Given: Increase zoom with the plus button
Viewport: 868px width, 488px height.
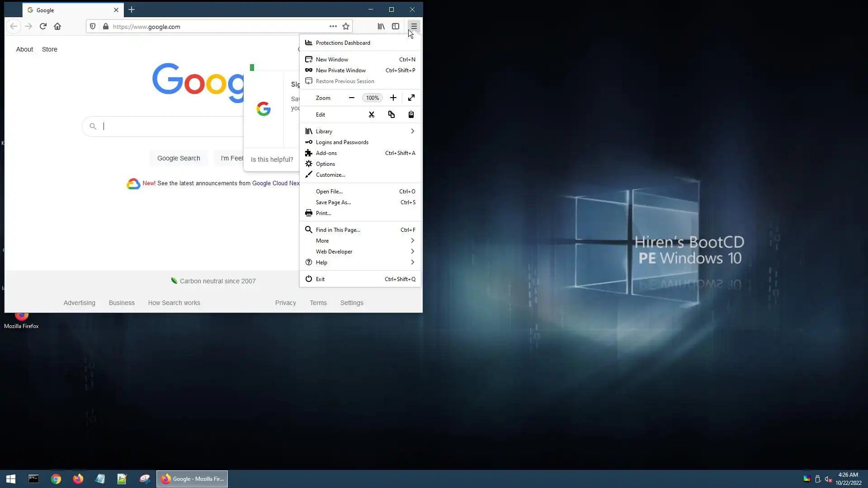Looking at the screenshot, I should click(x=393, y=98).
